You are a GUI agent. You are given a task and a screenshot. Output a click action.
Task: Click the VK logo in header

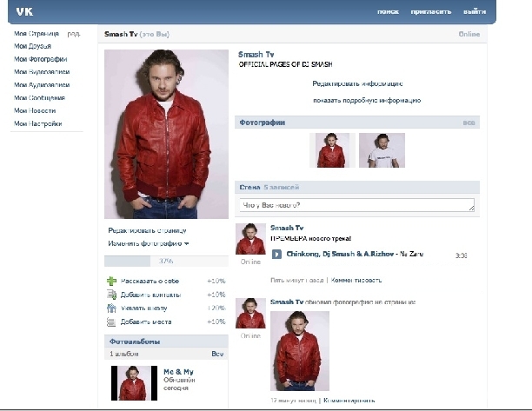pos(24,12)
